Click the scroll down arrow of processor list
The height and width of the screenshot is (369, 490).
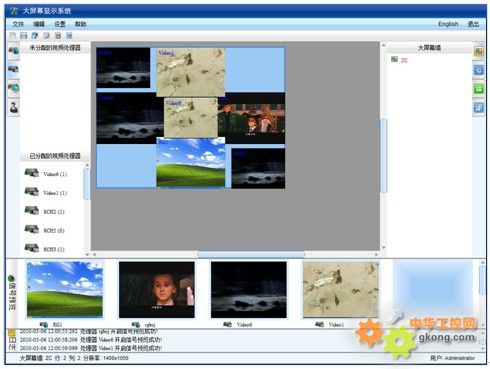[87, 254]
